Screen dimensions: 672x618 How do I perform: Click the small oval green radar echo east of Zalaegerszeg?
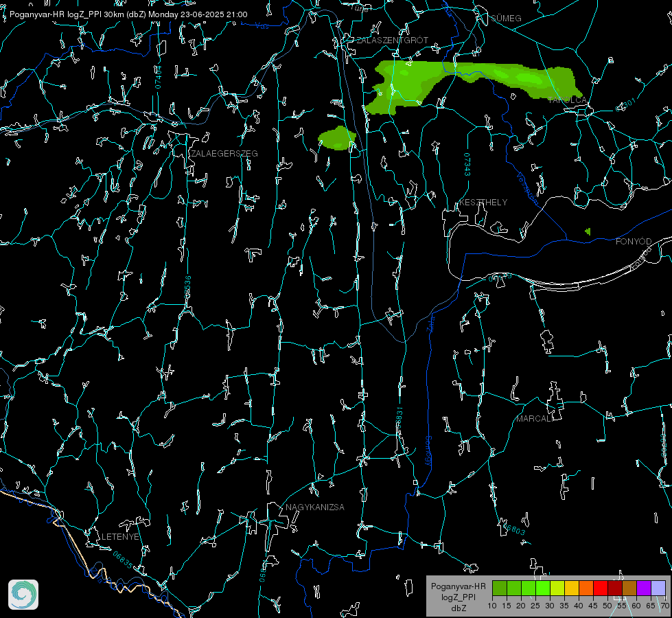tap(337, 138)
